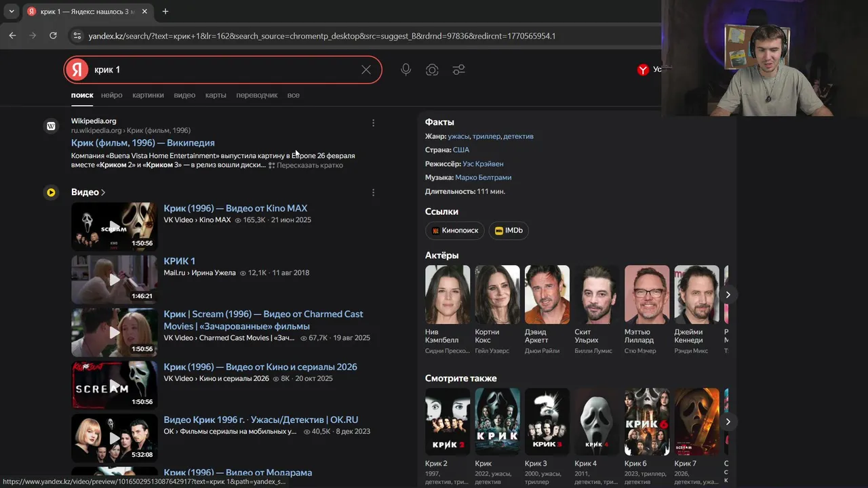
Task: Open 'Видео Крик 1996 г.' OK.RU link
Action: (x=260, y=420)
